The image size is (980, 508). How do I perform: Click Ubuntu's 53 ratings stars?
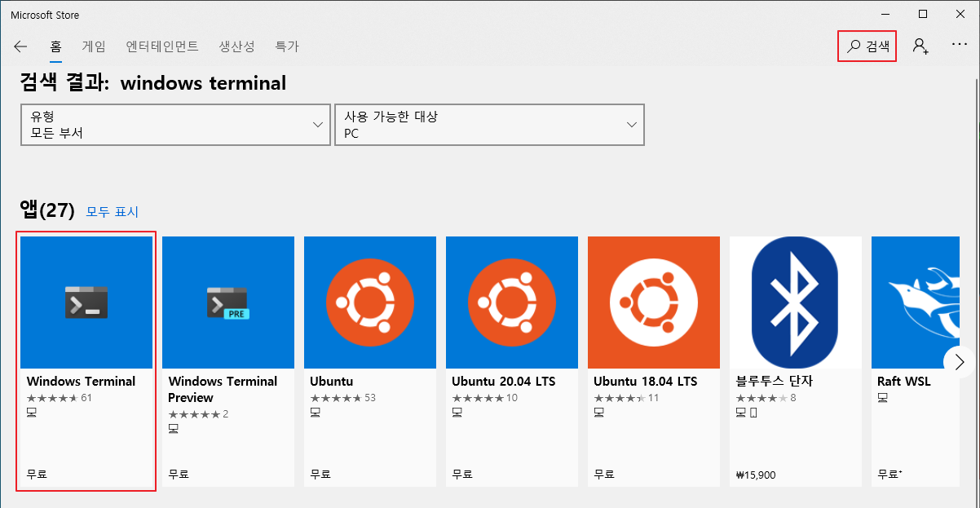(343, 398)
